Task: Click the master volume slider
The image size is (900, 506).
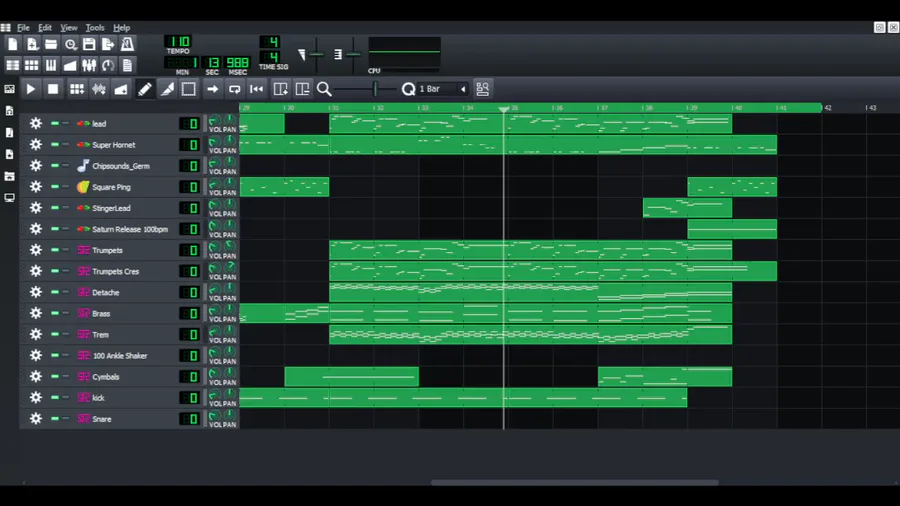Action: click(316, 55)
